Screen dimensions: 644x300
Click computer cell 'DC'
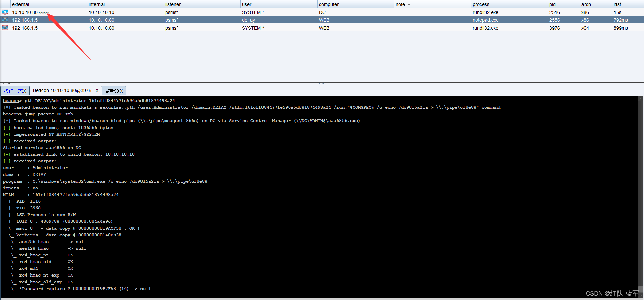coord(322,12)
